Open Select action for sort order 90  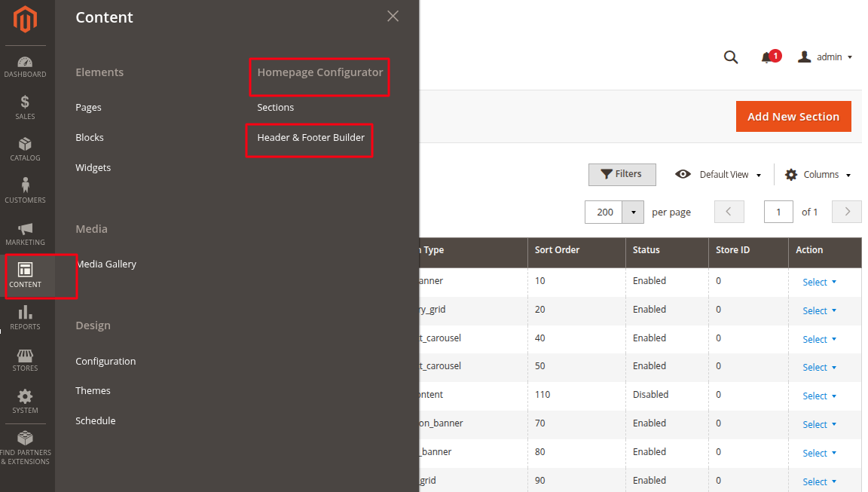pos(819,482)
